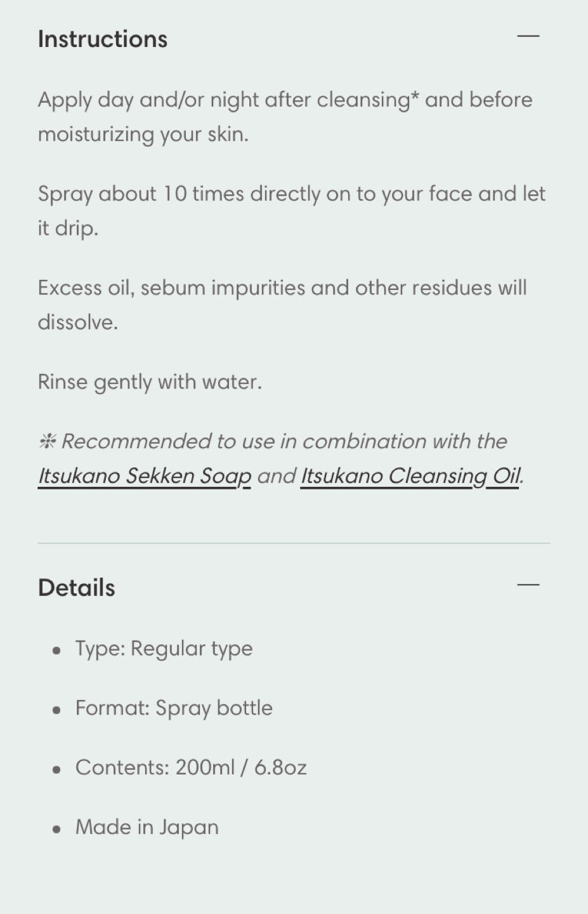Open the Itsukano Cleansing Oil link
Viewport: 588px width, 914px height.
pyautogui.click(x=411, y=475)
